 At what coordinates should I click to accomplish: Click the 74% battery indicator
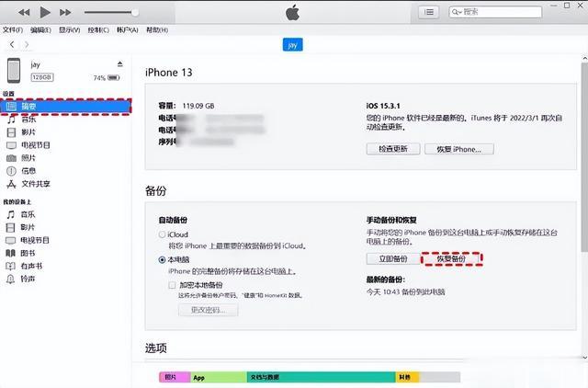click(x=107, y=77)
